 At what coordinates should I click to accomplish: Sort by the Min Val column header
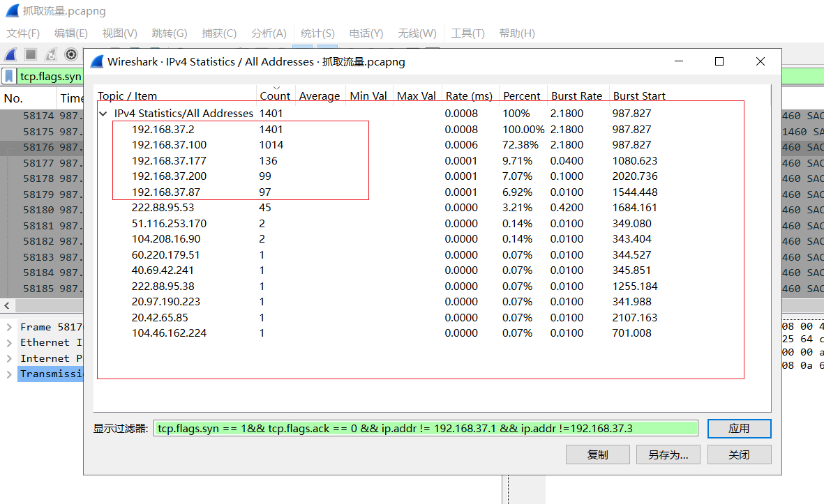click(x=368, y=96)
